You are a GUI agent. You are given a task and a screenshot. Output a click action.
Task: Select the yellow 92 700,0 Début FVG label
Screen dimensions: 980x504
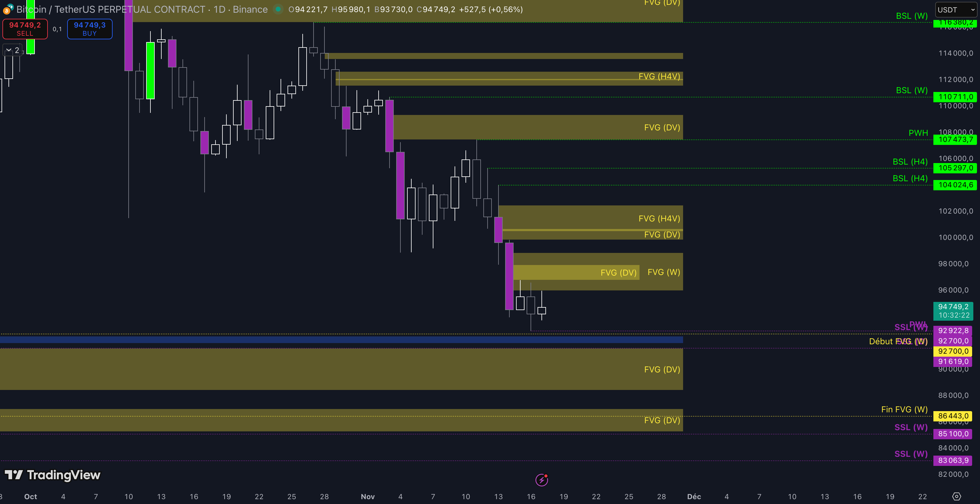tap(953, 351)
